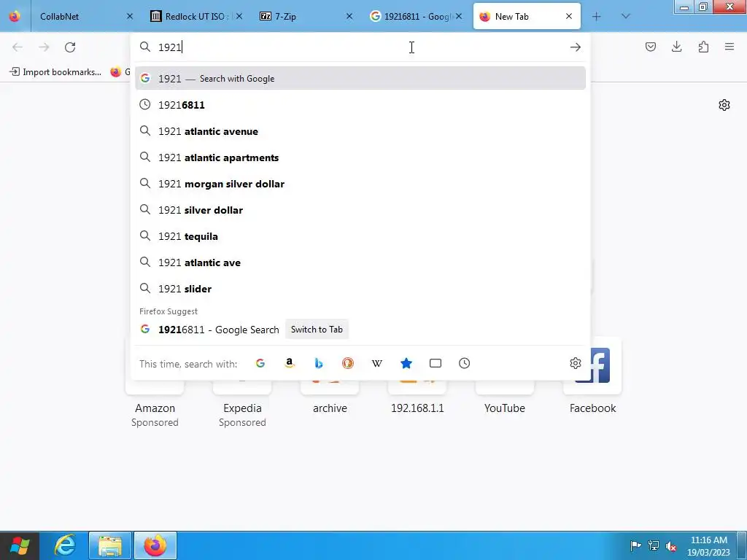Choose suggestion 1921 tequila
Viewport: 747px width, 560px height.
(360, 236)
